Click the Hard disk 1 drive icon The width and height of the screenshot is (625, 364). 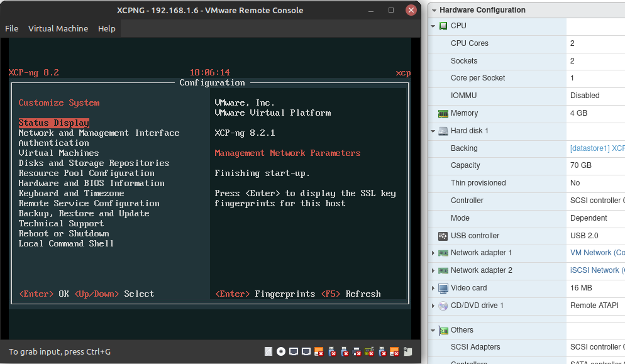pyautogui.click(x=443, y=131)
